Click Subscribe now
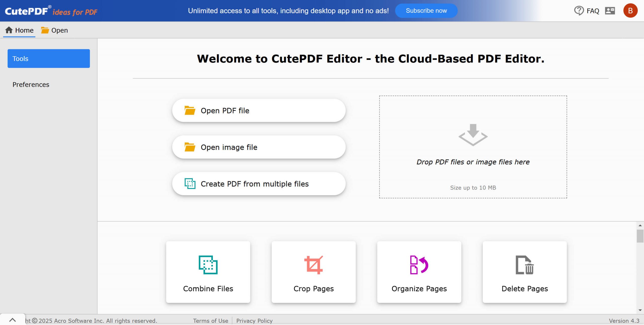Image resolution: width=644 pixels, height=325 pixels. (x=426, y=11)
